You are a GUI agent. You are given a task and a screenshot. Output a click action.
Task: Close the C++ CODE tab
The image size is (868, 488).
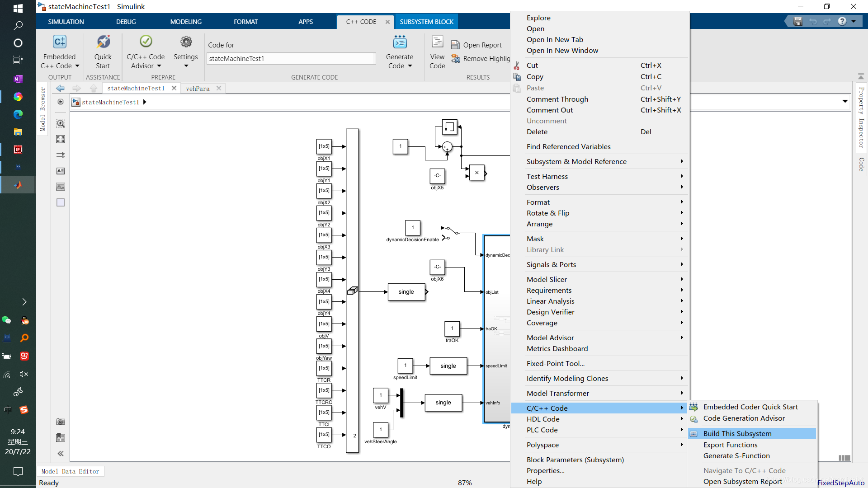[x=387, y=22]
